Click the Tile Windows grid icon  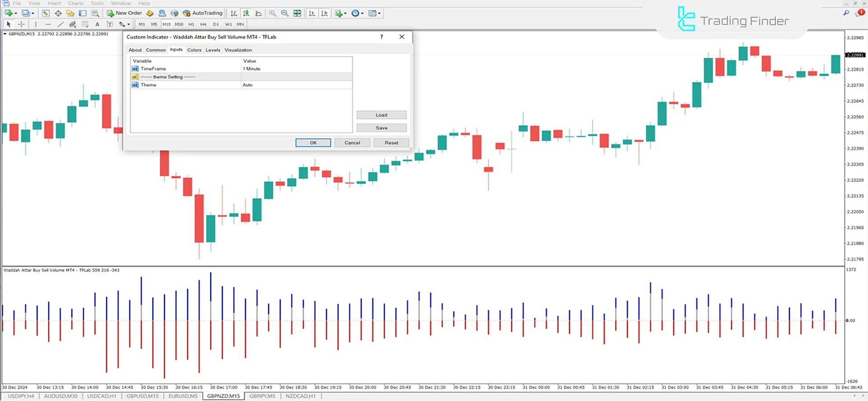[297, 13]
